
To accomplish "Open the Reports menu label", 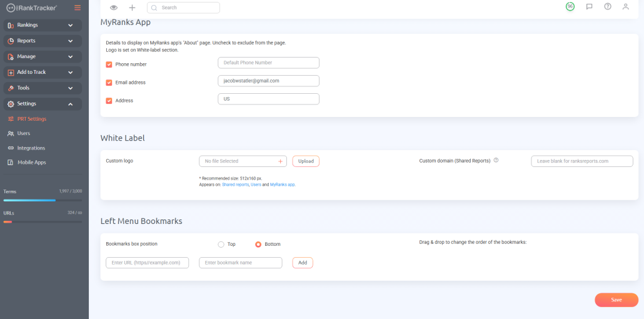I will (26, 41).
